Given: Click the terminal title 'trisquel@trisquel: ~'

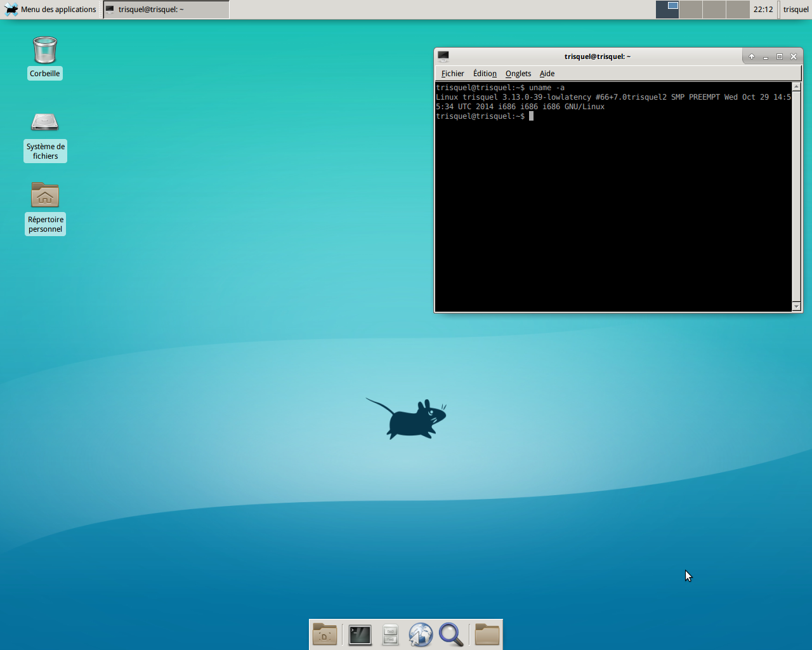Looking at the screenshot, I should tap(597, 56).
